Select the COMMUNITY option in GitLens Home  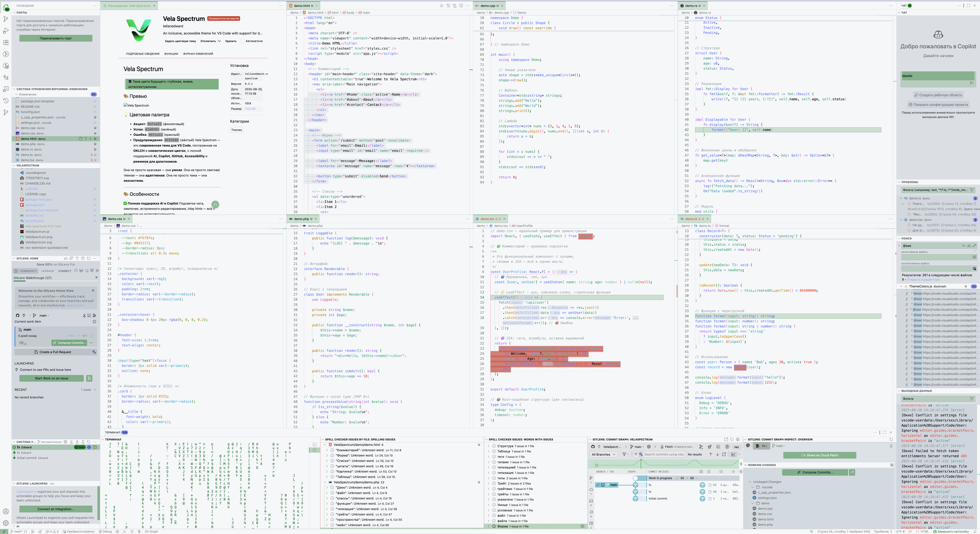tap(26, 271)
